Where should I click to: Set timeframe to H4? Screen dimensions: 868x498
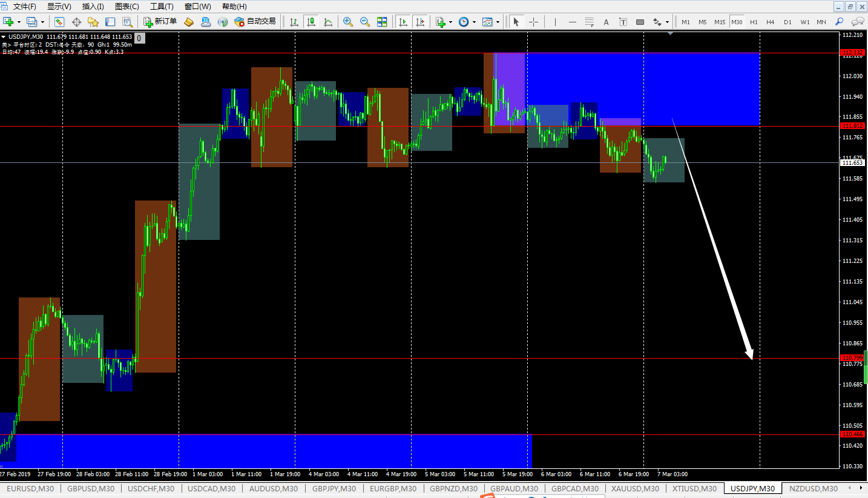point(771,22)
